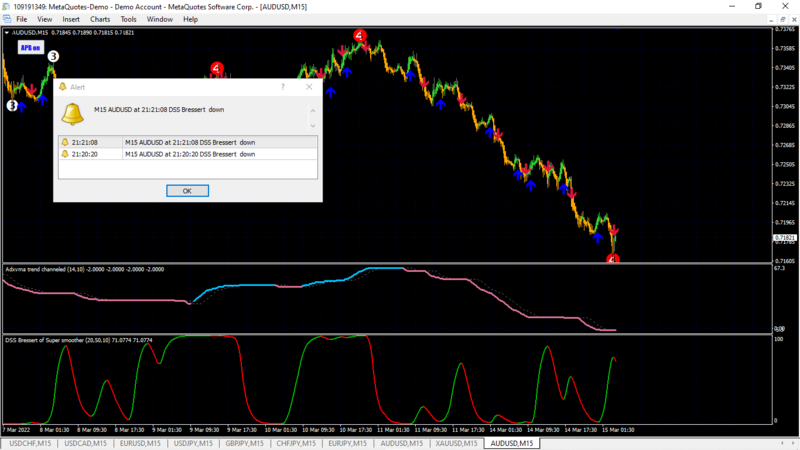Click the bell icon in Alert title bar
The height and width of the screenshot is (450, 800).
(63, 87)
